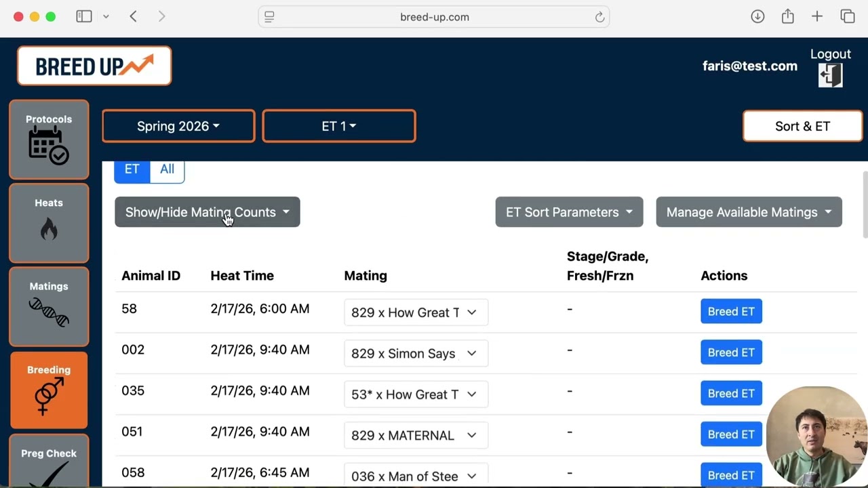Click Breed ET for animal 002
The height and width of the screenshot is (488, 868).
[x=731, y=352]
